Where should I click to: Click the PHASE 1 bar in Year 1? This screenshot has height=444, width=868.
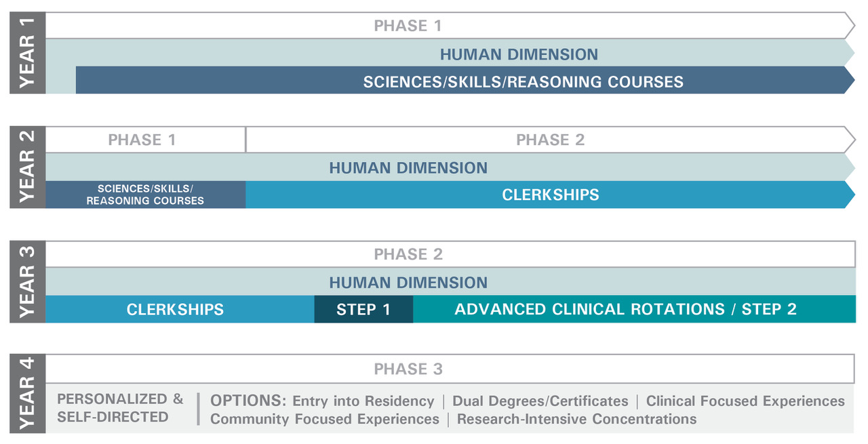408,26
